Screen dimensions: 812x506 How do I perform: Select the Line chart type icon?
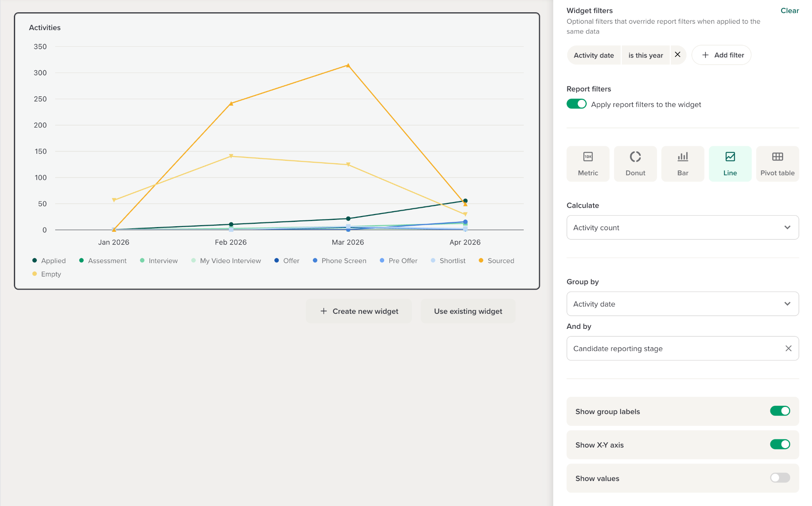(x=730, y=157)
